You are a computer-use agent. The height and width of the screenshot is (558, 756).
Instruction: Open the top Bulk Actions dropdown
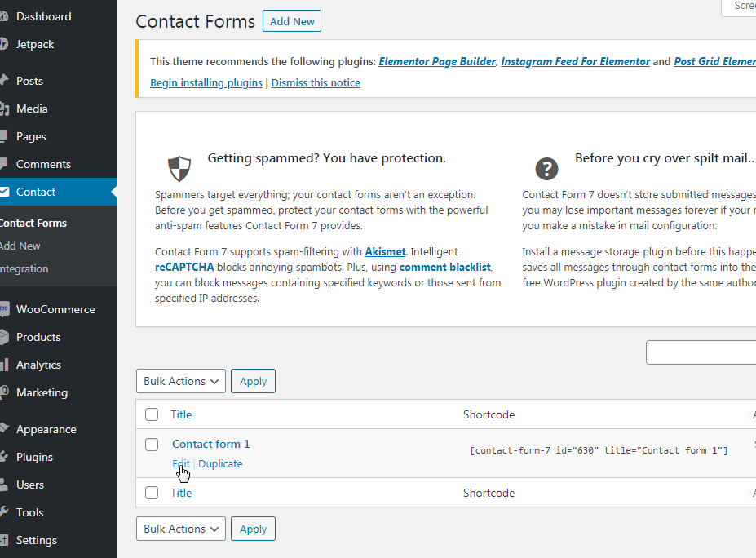181,381
